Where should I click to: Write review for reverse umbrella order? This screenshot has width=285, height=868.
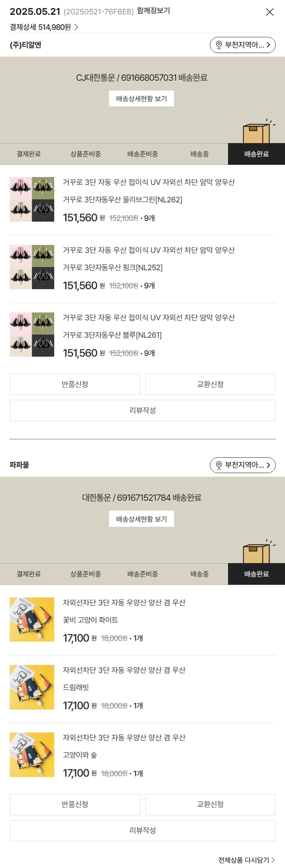[142, 410]
